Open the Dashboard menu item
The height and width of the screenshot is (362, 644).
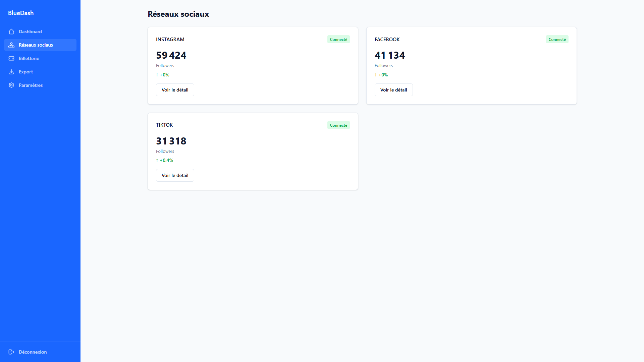40,32
